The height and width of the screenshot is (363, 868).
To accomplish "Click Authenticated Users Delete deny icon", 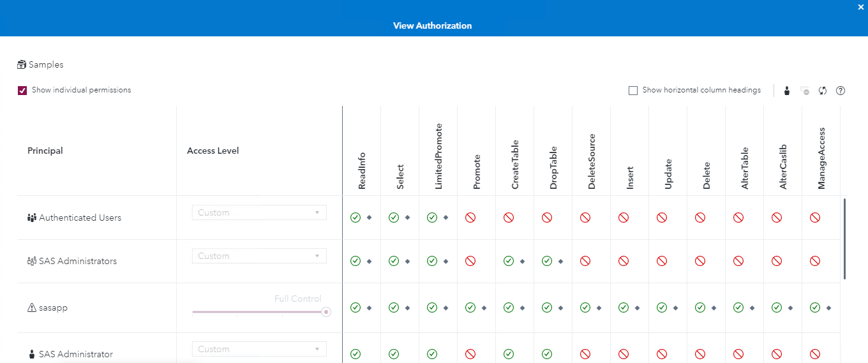I will tap(700, 218).
